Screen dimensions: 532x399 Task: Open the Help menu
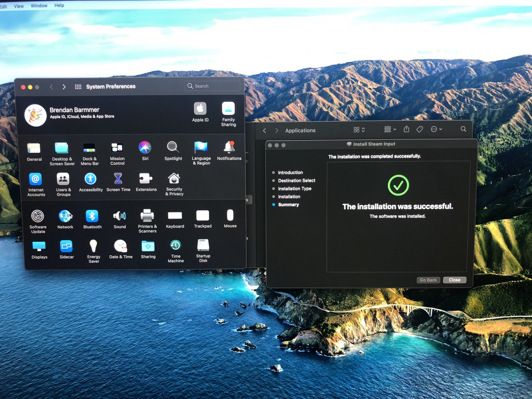coord(59,5)
